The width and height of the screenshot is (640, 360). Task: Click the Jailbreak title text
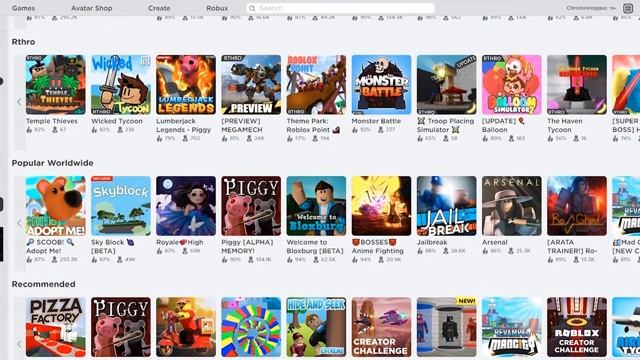[432, 242]
